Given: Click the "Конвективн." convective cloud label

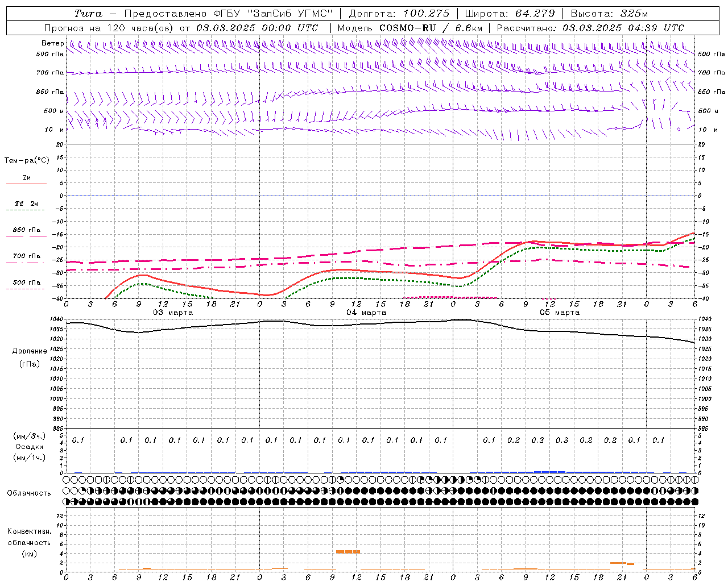Looking at the screenshot, I should [x=29, y=531].
